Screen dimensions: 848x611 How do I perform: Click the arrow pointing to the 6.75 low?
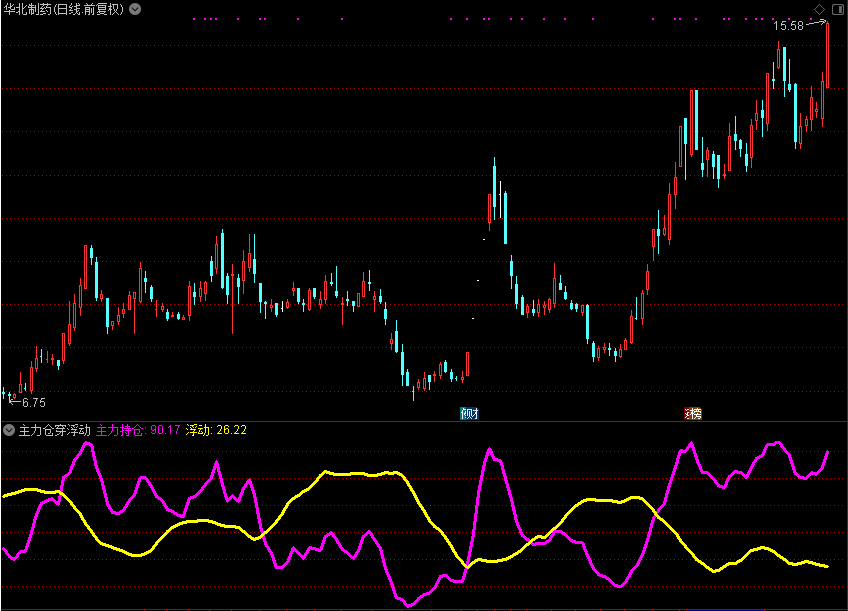tap(13, 400)
